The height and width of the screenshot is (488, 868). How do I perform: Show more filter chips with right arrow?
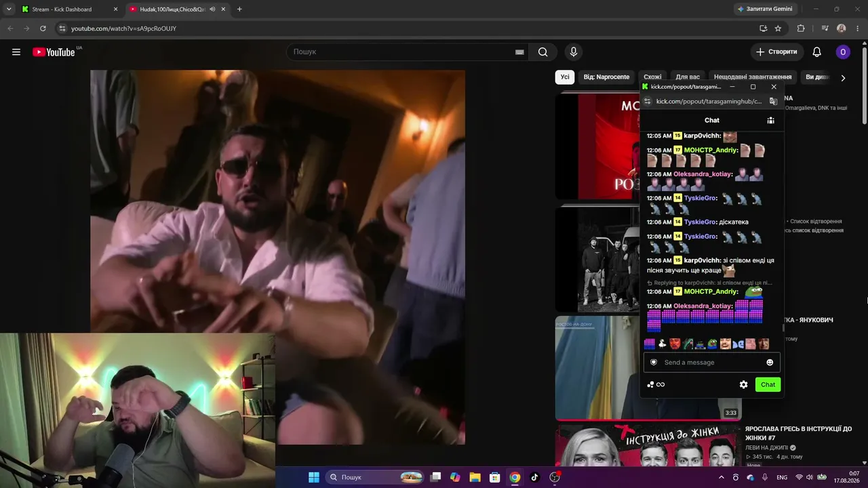tap(843, 78)
